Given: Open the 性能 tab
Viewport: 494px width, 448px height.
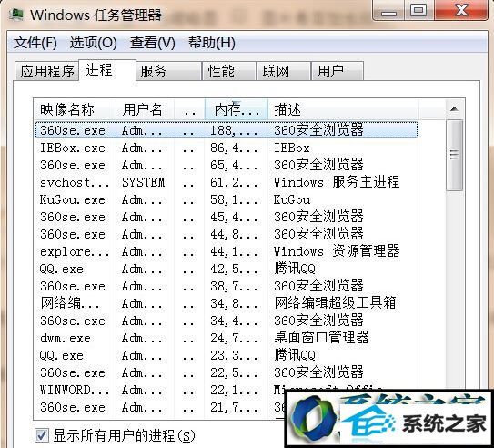Looking at the screenshot, I should [228, 71].
